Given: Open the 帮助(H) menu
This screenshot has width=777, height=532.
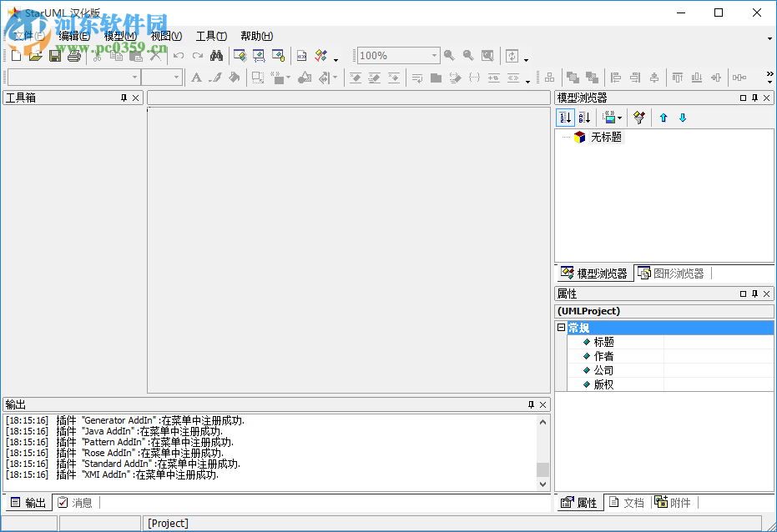Looking at the screenshot, I should tap(257, 36).
